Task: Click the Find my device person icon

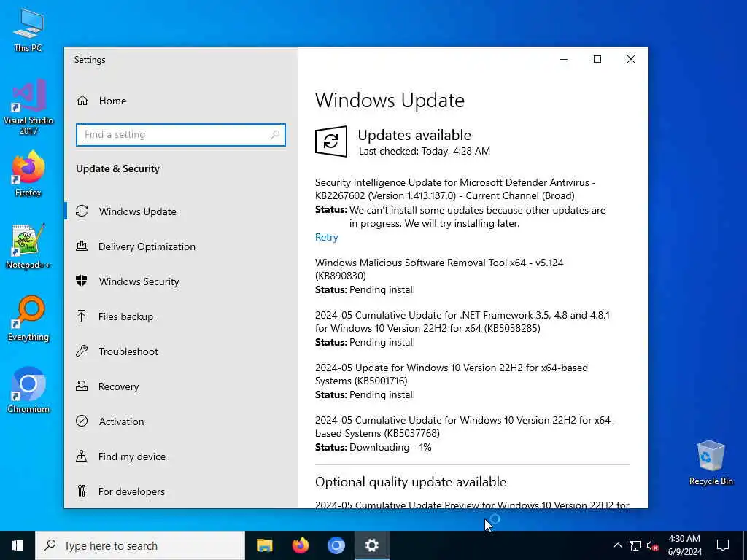Action: pos(82,456)
